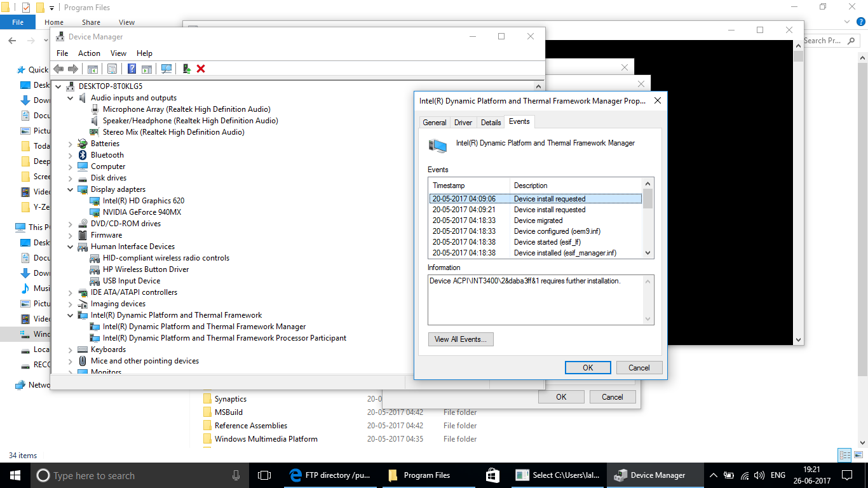The width and height of the screenshot is (868, 488).
Task: Click the Batteries category icon in the tree
Action: pyautogui.click(x=83, y=144)
